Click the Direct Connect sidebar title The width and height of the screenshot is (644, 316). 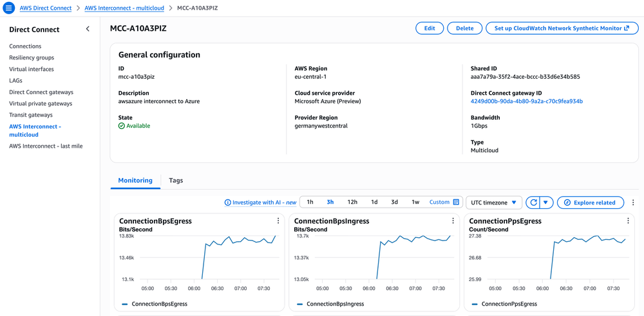34,30
